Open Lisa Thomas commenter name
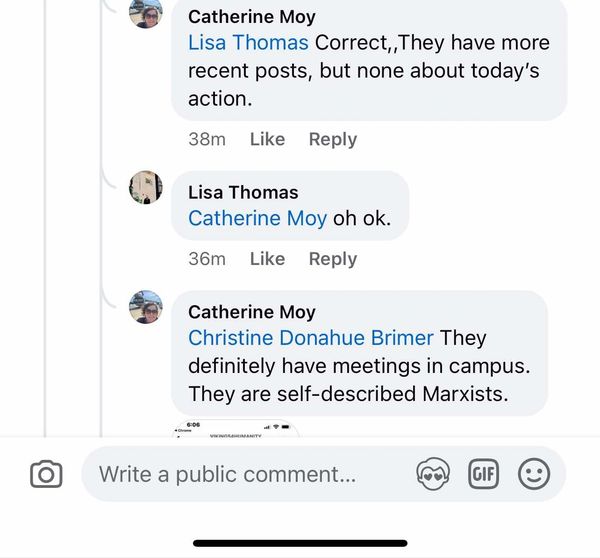The image size is (600, 558). click(x=243, y=192)
